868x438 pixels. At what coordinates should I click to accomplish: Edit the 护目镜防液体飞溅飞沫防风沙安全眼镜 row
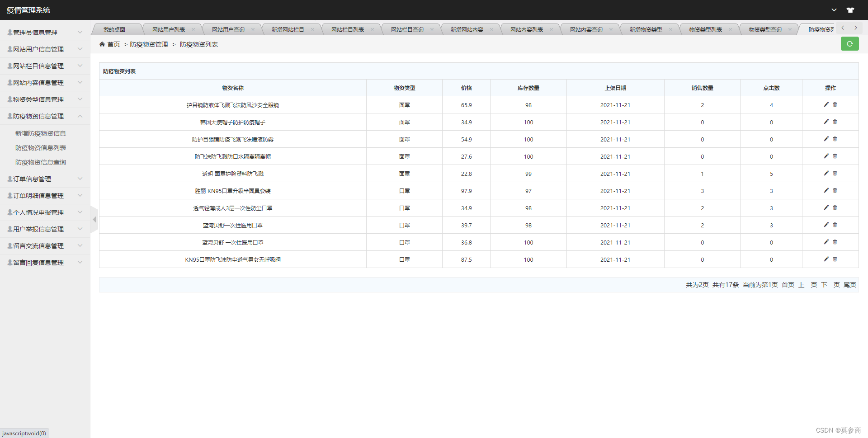pos(826,104)
